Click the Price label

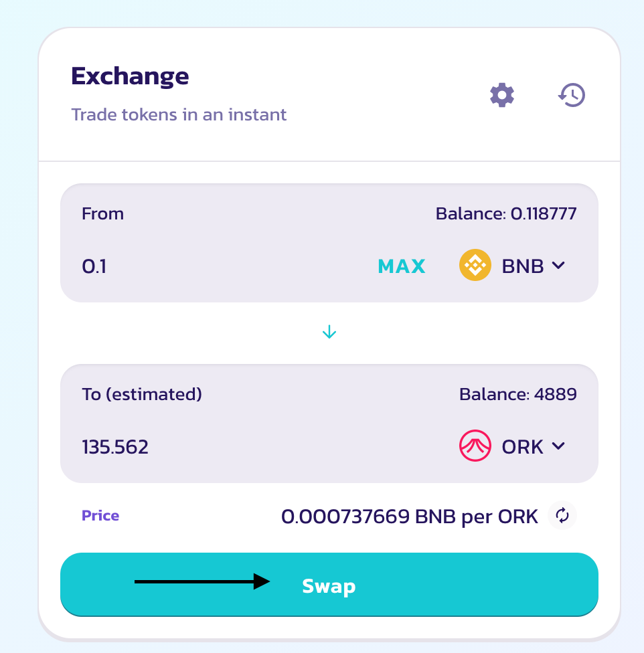[100, 516]
